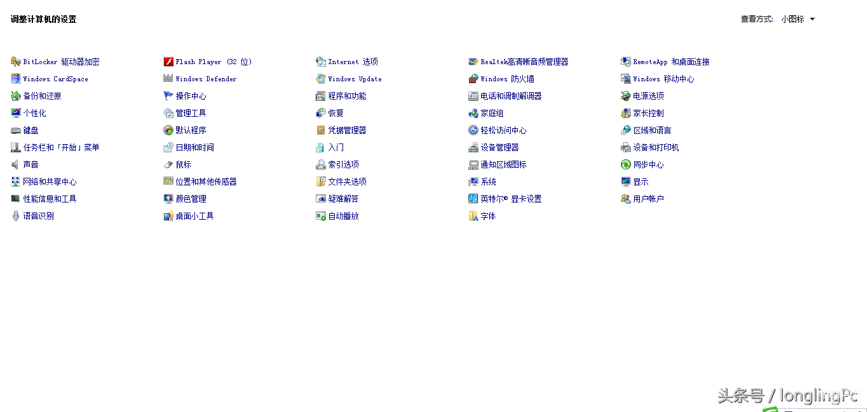
Task: Click the 个性化 personalization icon
Action: (x=16, y=113)
